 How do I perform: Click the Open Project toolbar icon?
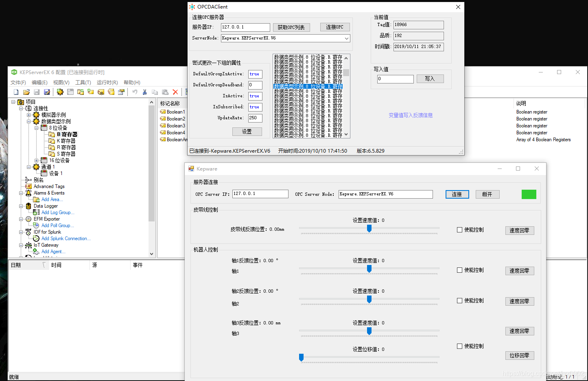pyautogui.click(x=26, y=92)
